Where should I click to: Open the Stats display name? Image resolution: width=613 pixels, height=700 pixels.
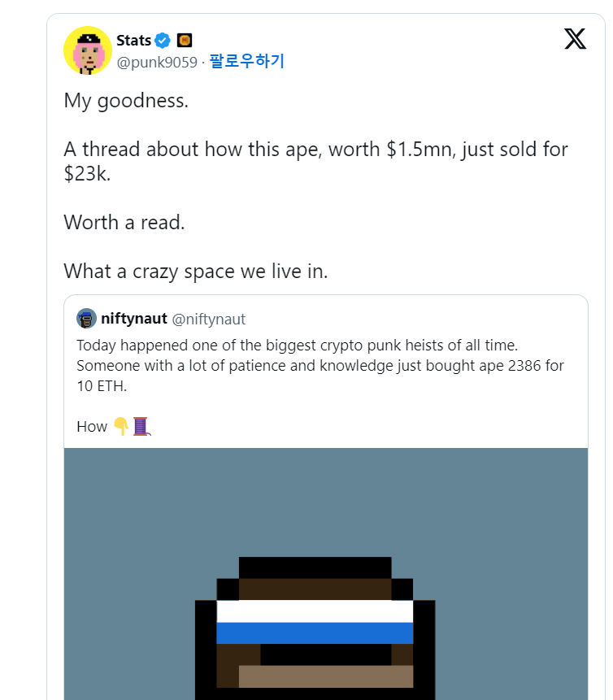[133, 40]
